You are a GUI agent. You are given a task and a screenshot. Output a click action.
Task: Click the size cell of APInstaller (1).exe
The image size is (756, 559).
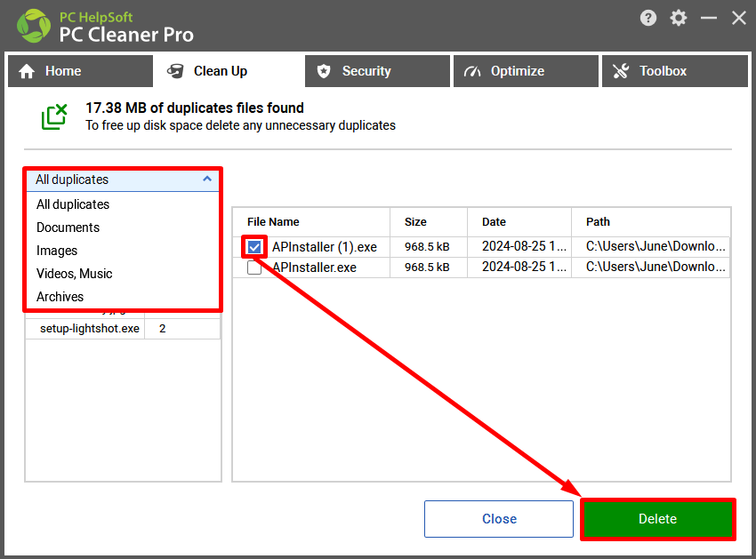click(429, 247)
